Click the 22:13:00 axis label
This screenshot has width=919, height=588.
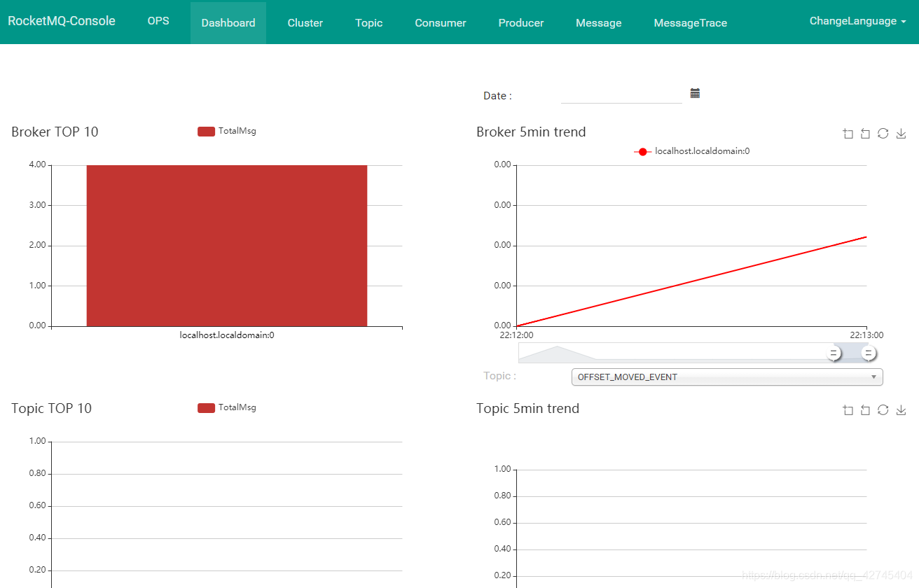pos(866,335)
